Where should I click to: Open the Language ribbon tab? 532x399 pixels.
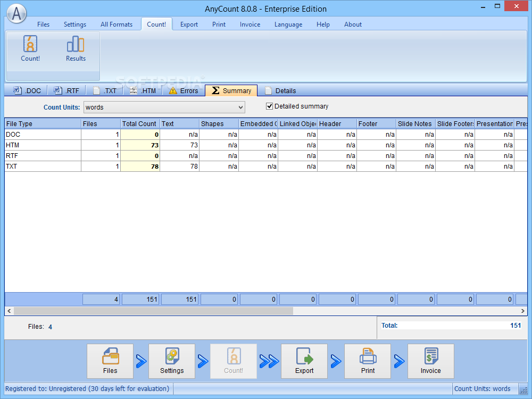(288, 24)
